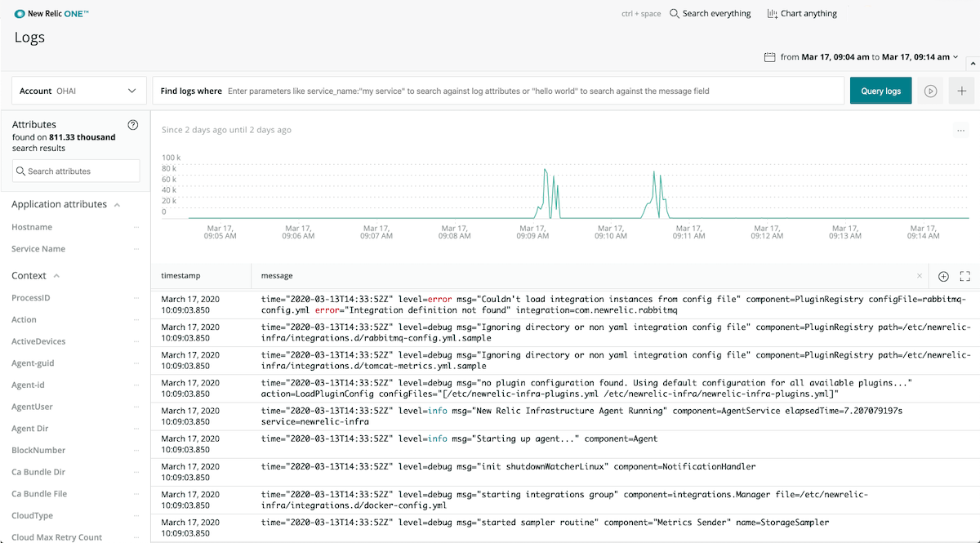
Task: Open Chart anything tool
Action: tap(802, 14)
